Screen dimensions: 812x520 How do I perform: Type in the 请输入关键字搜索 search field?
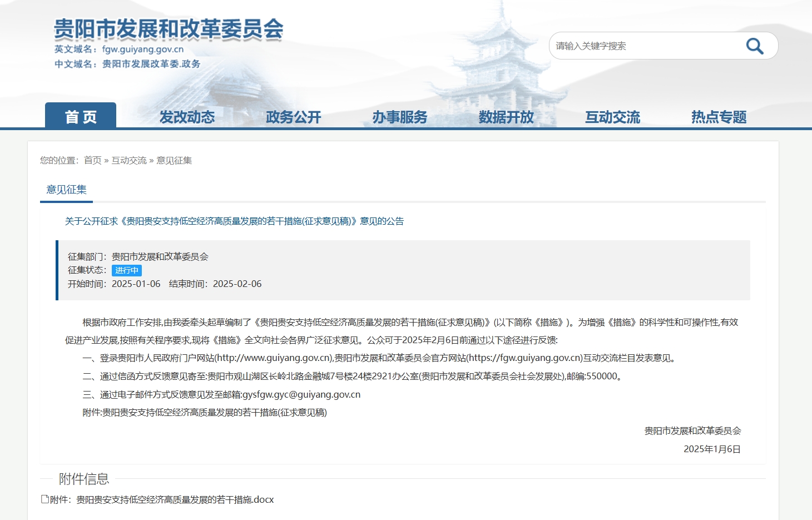(x=645, y=46)
